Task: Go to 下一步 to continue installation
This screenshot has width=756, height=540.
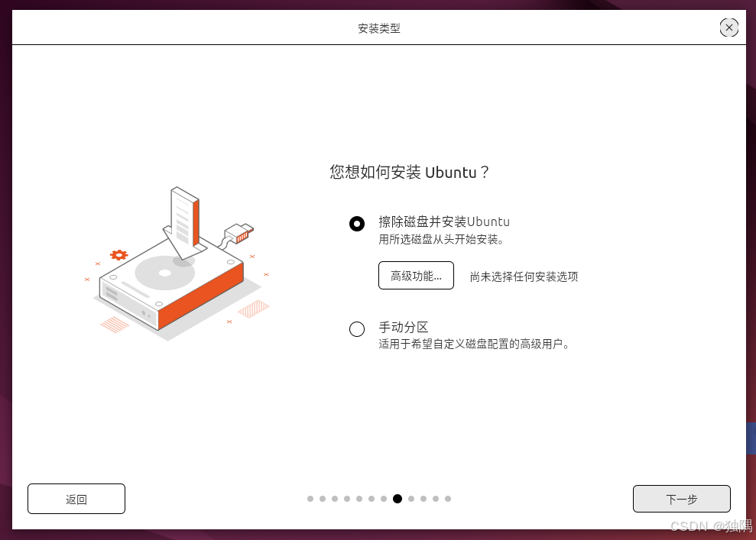Action: point(681,499)
